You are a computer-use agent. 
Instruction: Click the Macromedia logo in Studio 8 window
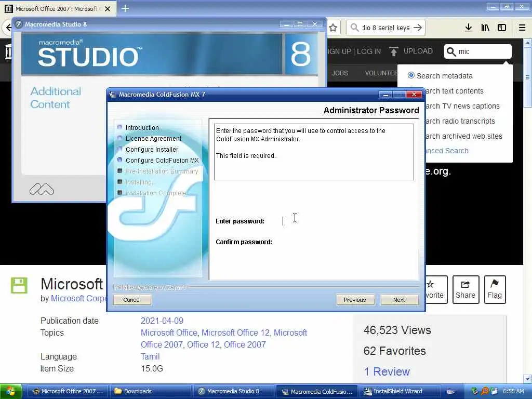point(42,189)
